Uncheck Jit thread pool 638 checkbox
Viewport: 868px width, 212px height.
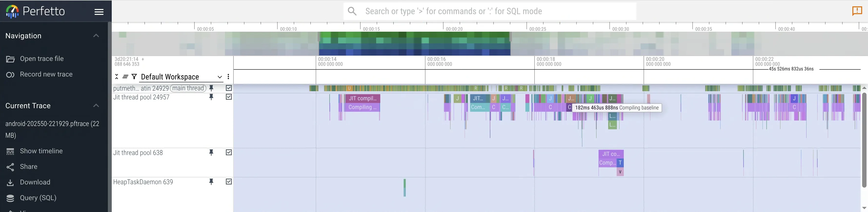click(229, 153)
